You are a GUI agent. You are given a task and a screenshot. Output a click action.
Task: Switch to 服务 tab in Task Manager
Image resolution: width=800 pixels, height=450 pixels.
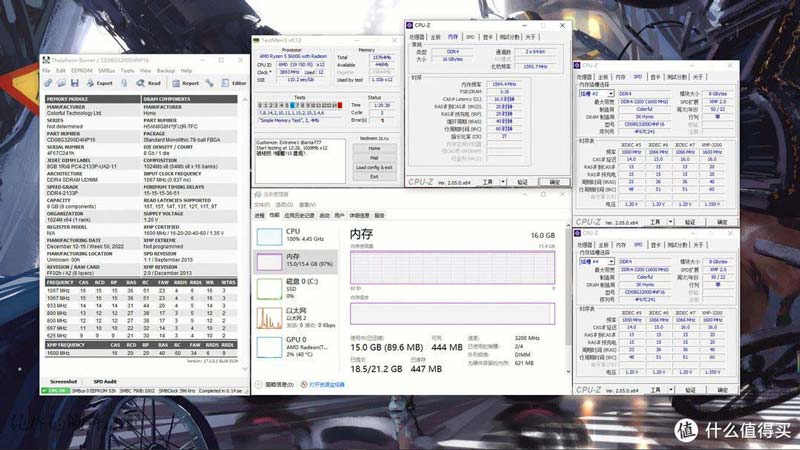(x=379, y=216)
